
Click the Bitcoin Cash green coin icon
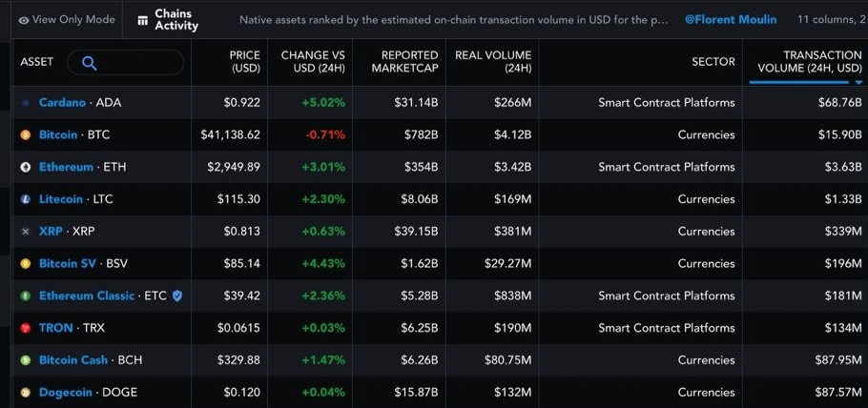coord(26,360)
